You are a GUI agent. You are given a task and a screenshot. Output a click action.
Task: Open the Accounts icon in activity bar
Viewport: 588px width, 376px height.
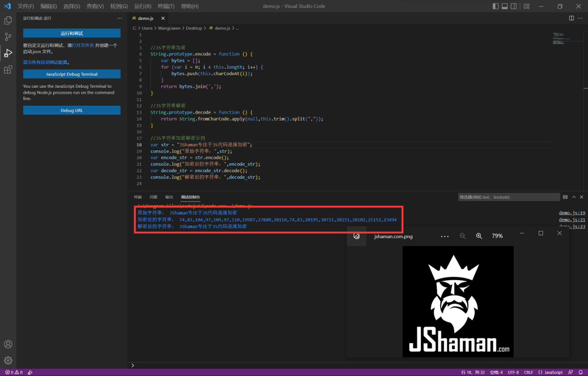(x=8, y=344)
